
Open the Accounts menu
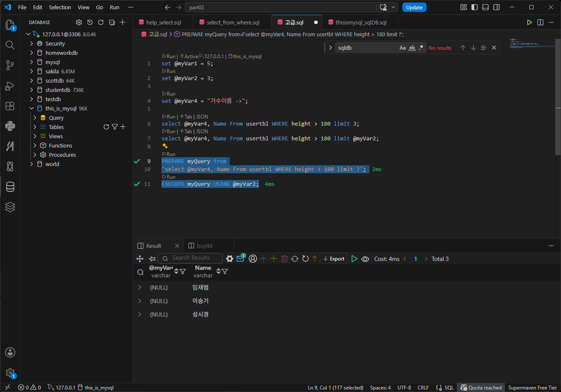(x=10, y=352)
